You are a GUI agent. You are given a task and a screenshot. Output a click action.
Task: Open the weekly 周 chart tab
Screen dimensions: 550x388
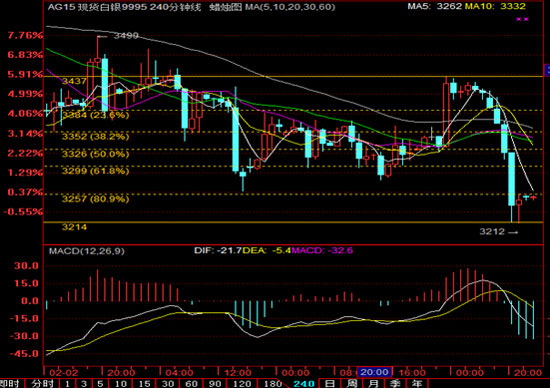tap(351, 383)
